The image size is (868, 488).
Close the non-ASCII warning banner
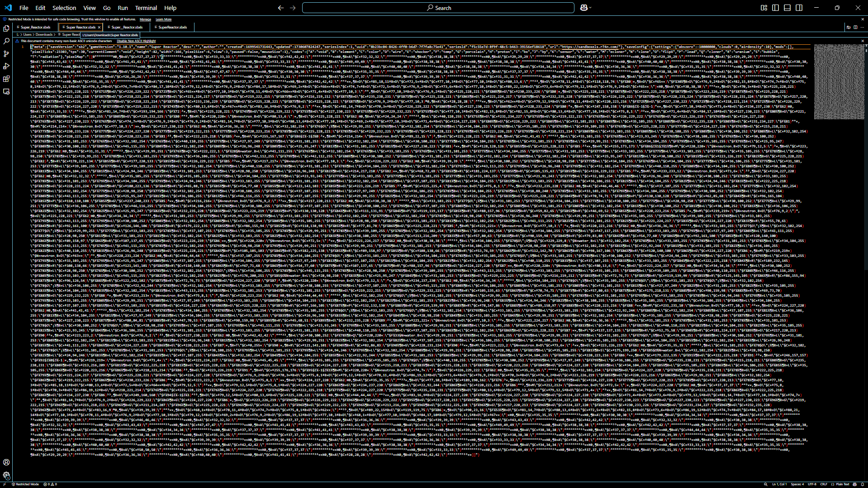tap(863, 41)
